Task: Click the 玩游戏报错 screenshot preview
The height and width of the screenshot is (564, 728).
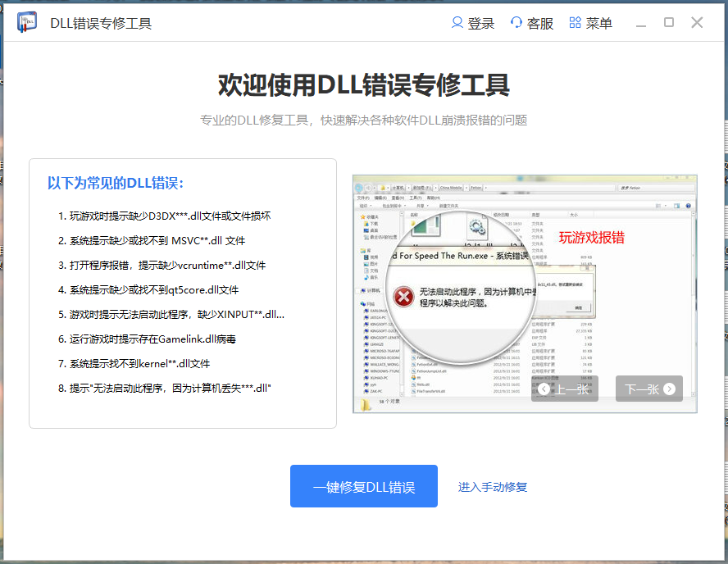Action: (525, 293)
